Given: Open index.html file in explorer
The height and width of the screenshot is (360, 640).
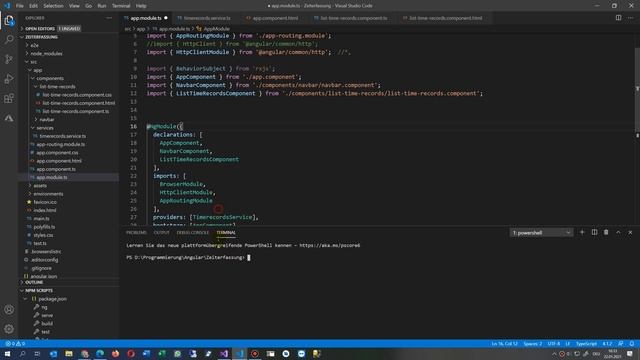Looking at the screenshot, I should [x=44, y=210].
